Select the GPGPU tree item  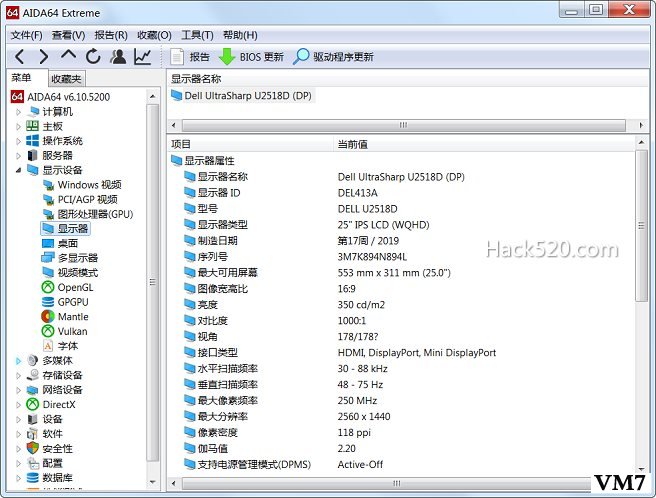65,302
